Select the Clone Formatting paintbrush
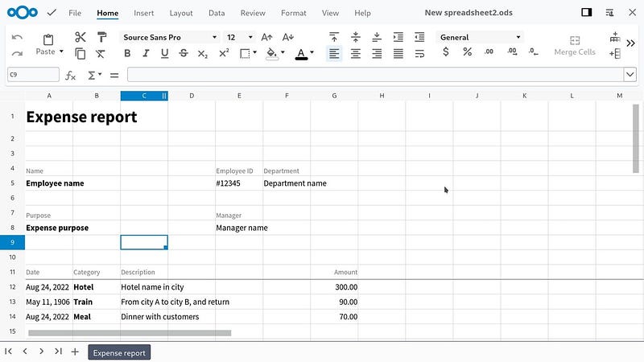The width and height of the screenshot is (644, 362). (x=101, y=37)
